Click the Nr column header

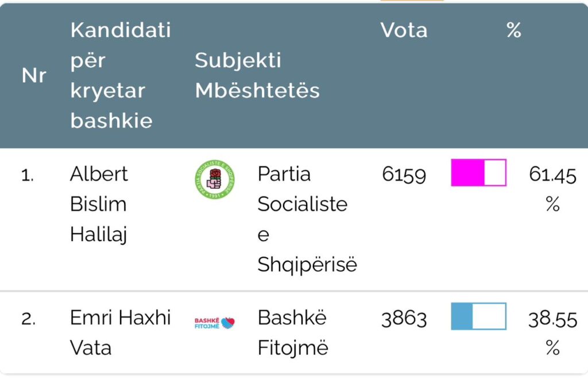click(34, 75)
